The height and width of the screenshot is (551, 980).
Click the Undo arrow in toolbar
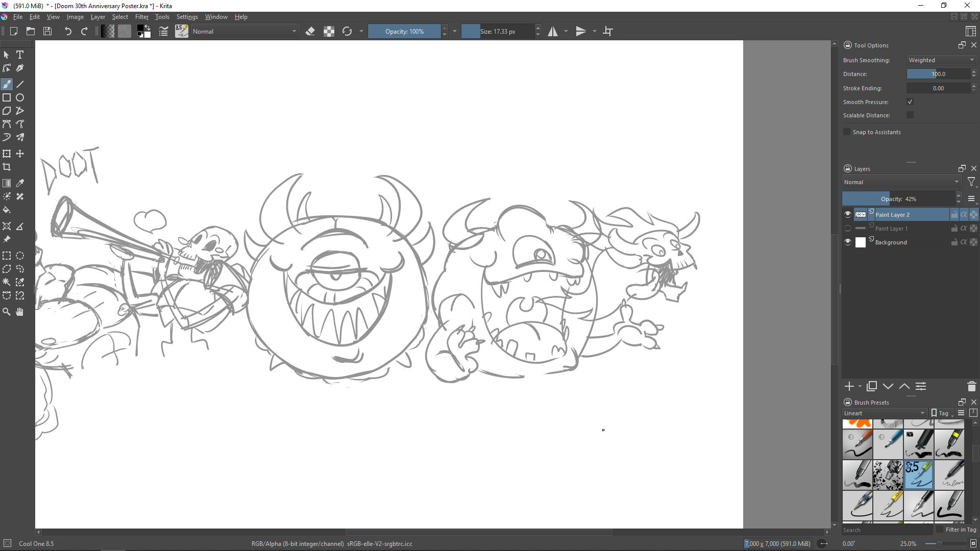point(68,31)
